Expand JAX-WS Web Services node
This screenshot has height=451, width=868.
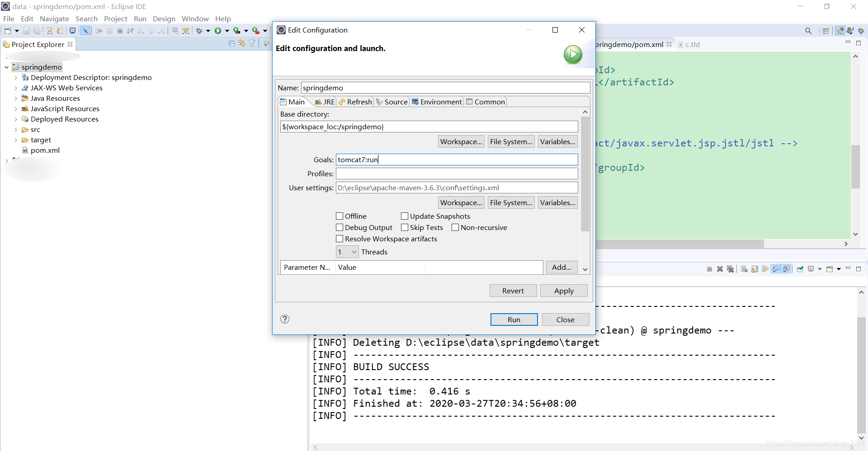tap(16, 88)
